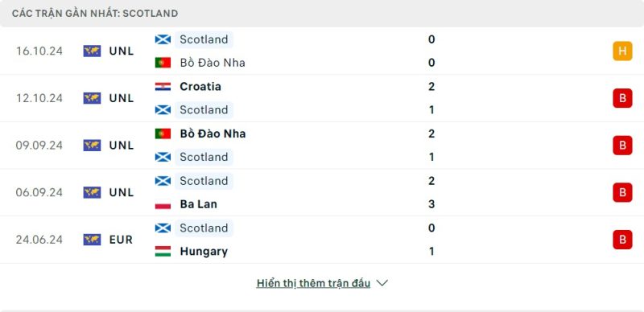
Task: Click the Scotland flag in the 06.09.24 match
Action: pos(163,181)
